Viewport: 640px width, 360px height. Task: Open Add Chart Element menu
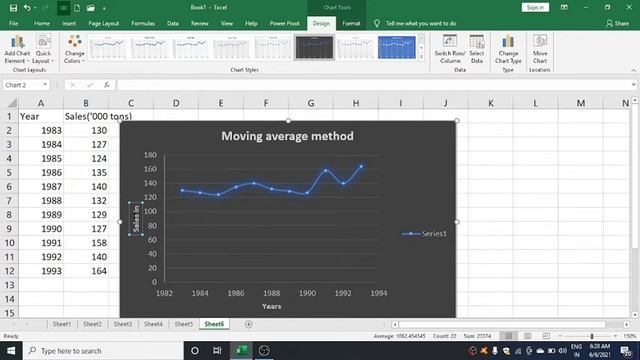point(17,49)
